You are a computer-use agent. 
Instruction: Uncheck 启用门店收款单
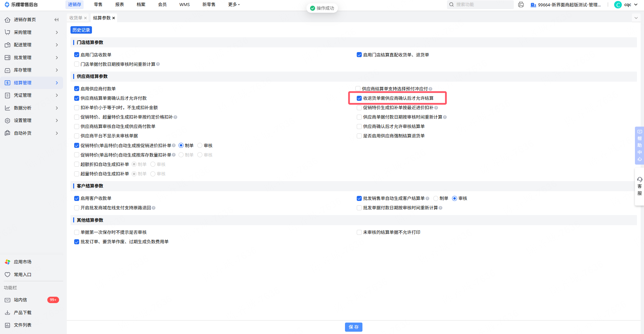point(77,55)
